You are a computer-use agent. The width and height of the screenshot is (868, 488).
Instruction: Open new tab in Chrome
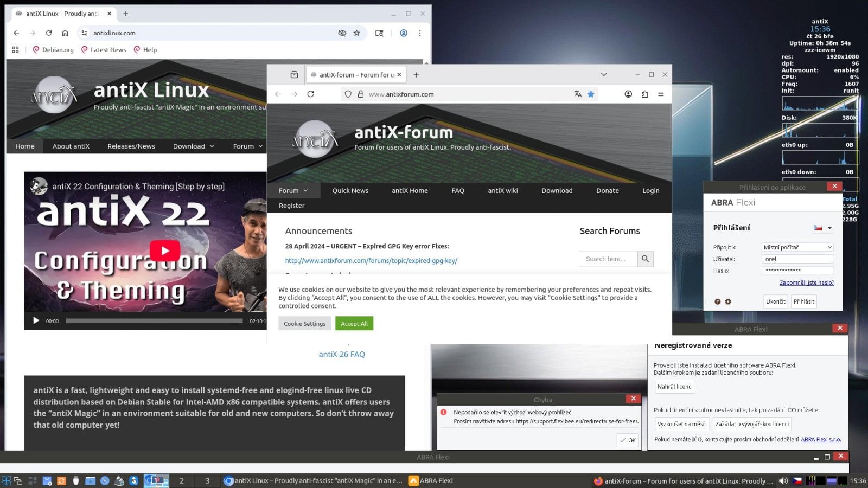tap(126, 14)
